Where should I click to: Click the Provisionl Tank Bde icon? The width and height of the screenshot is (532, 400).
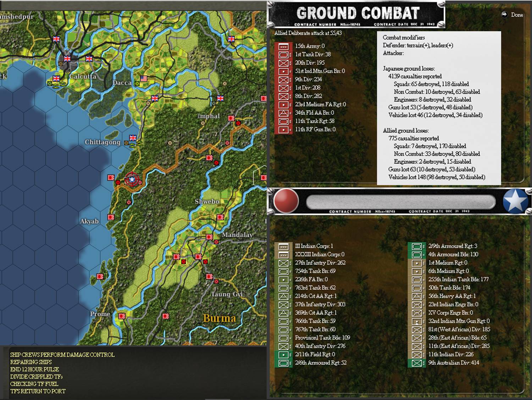pyautogui.click(x=283, y=338)
